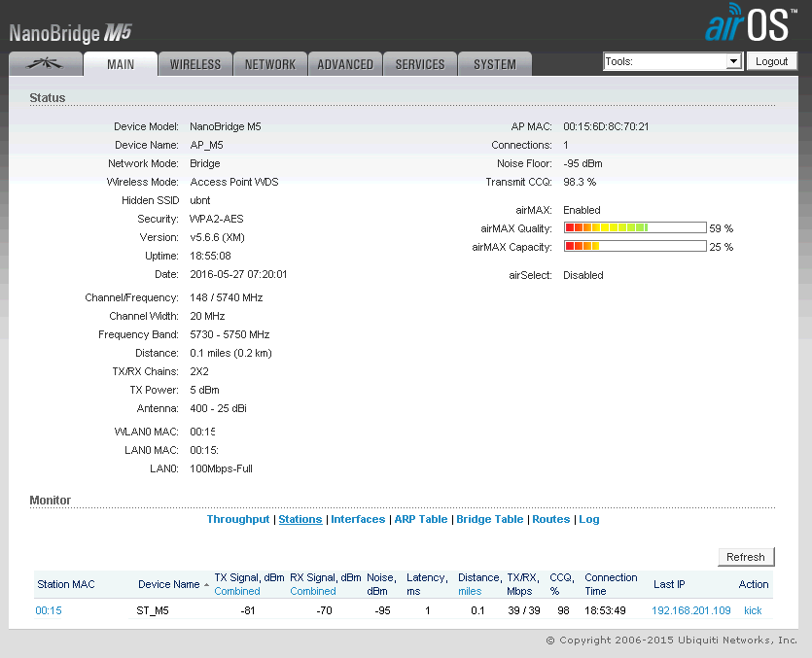This screenshot has height=658, width=812.
Task: Open the SERVICES tab
Action: coord(420,64)
